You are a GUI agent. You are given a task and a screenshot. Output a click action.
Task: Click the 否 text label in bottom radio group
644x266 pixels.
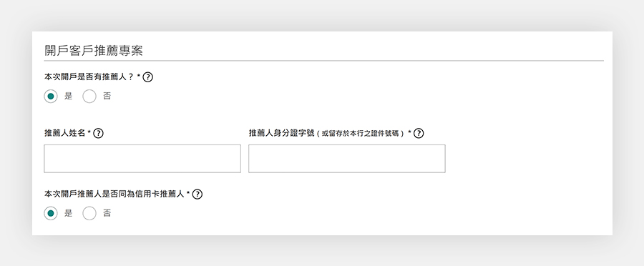coord(107,214)
